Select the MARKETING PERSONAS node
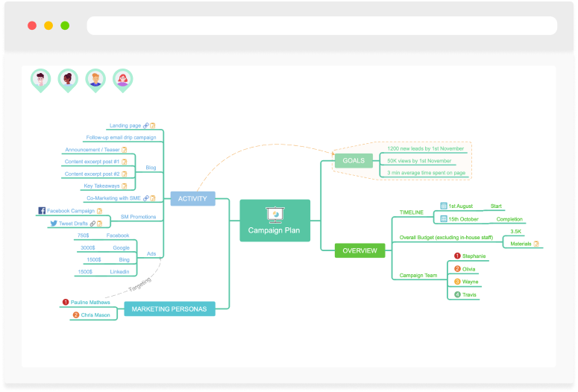This screenshot has height=392, width=578. (x=169, y=309)
